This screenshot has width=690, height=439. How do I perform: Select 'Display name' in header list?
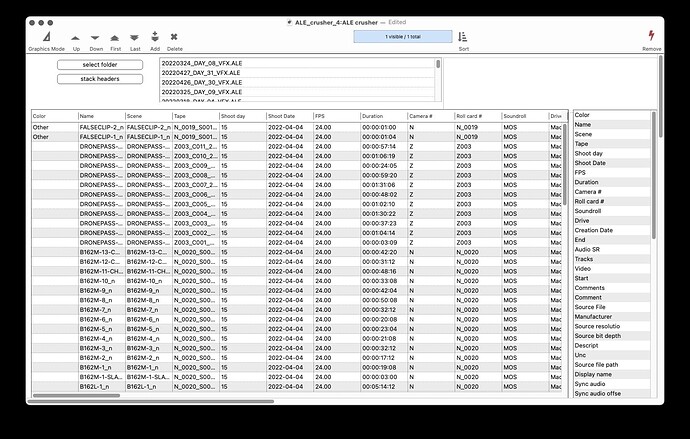pyautogui.click(x=612, y=374)
